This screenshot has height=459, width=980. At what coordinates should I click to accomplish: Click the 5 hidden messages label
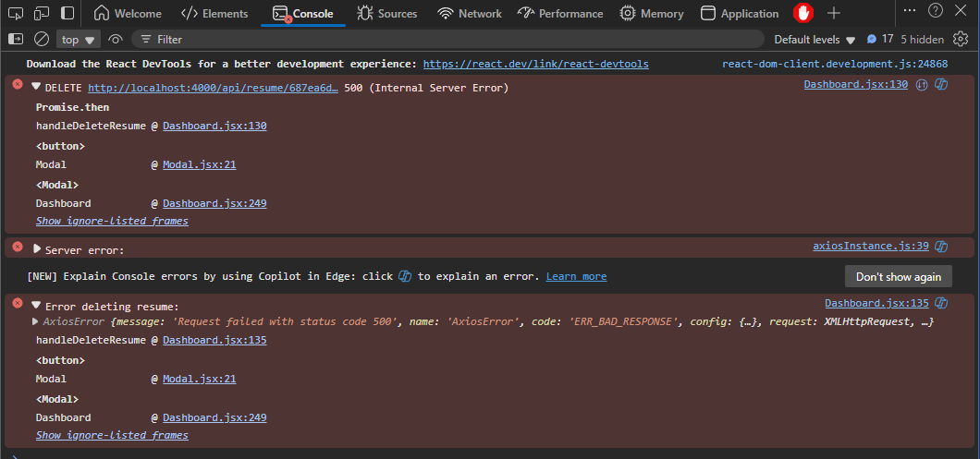coord(922,40)
